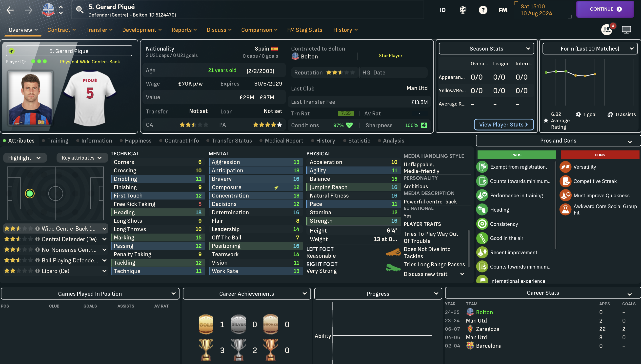Image resolution: width=641 pixels, height=364 pixels.
Task: Click the Bolton club badge icon
Action: [48, 10]
